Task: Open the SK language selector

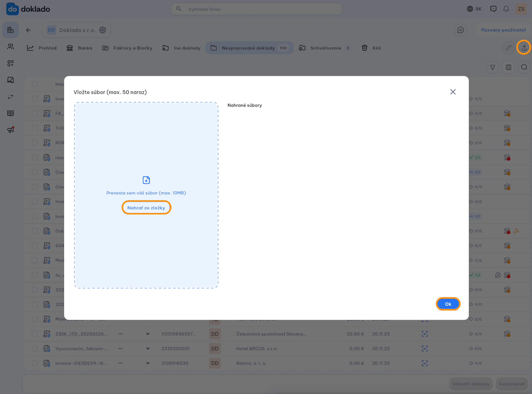Action: [474, 9]
